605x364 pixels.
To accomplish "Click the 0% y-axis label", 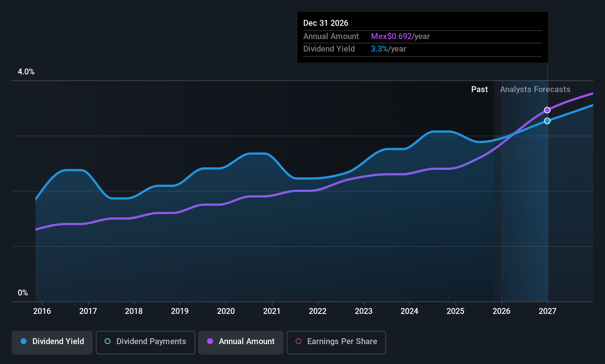I will pyautogui.click(x=23, y=293).
